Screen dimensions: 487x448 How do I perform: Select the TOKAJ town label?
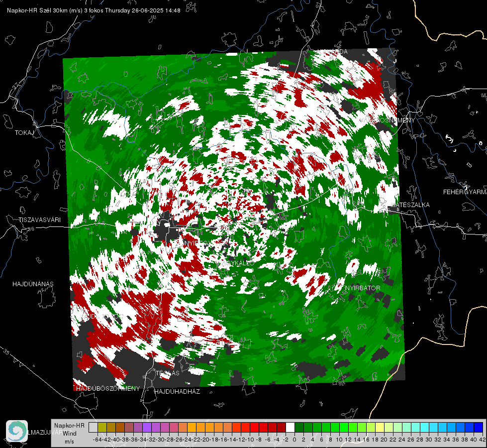24,133
